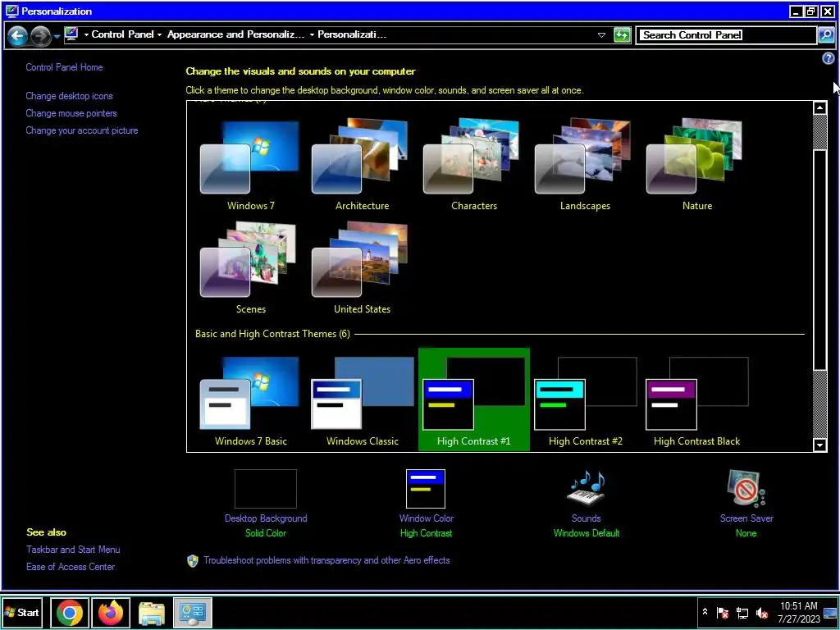Open Desktop Background settings
The height and width of the screenshot is (630, 840).
coord(266,489)
